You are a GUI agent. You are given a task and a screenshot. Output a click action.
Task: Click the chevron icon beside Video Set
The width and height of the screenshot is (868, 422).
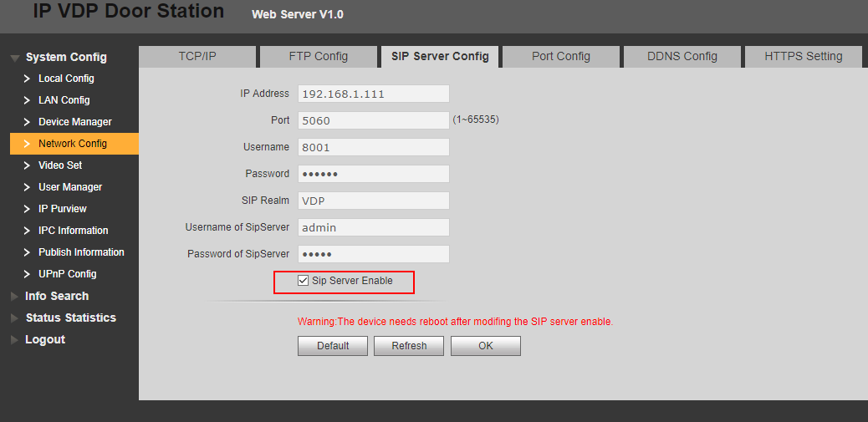(27, 165)
